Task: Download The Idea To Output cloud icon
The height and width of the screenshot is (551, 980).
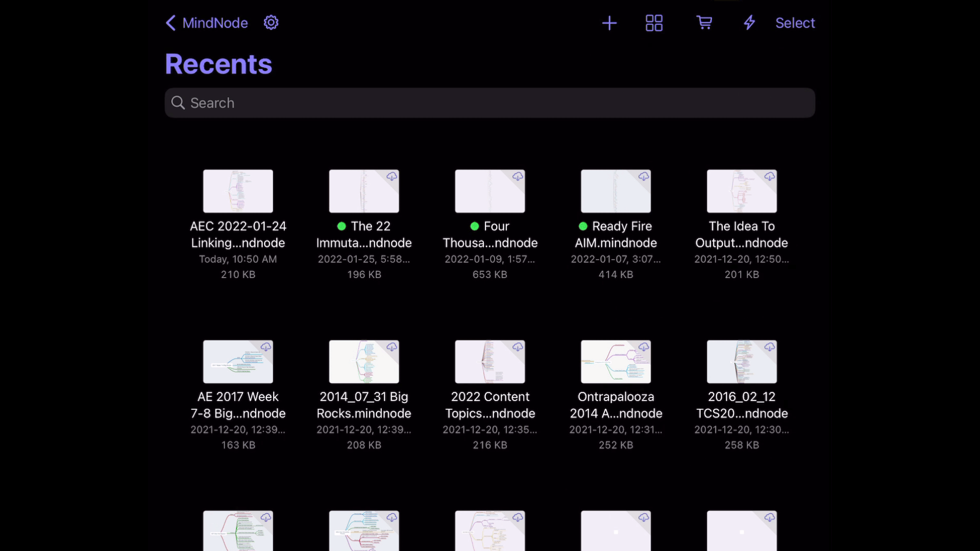Action: (x=770, y=177)
